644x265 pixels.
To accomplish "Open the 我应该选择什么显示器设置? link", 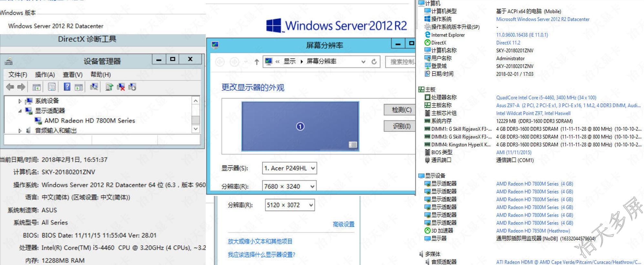I will [262, 255].
